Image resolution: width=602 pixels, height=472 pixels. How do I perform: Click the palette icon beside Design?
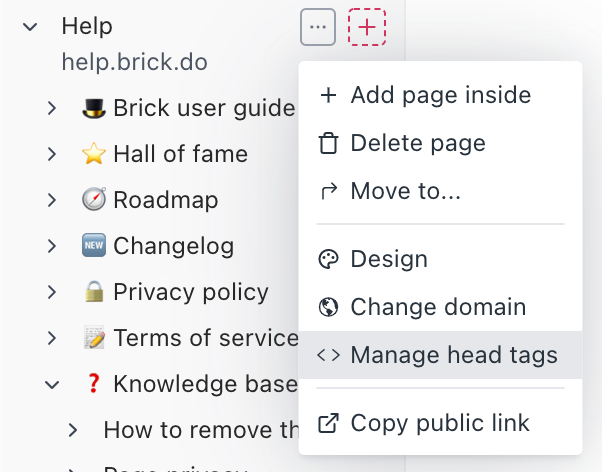tap(328, 259)
